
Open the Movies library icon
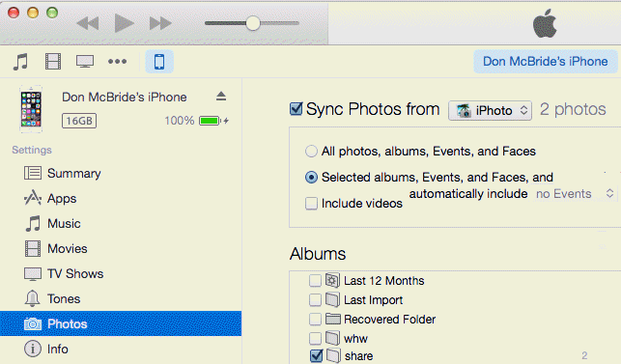[53, 62]
